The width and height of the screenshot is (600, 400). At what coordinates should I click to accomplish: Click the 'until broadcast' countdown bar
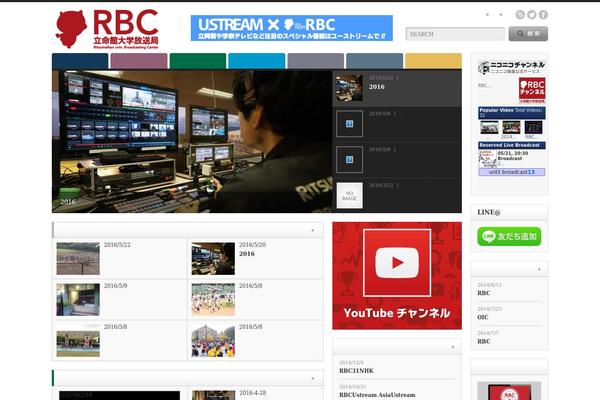pyautogui.click(x=512, y=172)
